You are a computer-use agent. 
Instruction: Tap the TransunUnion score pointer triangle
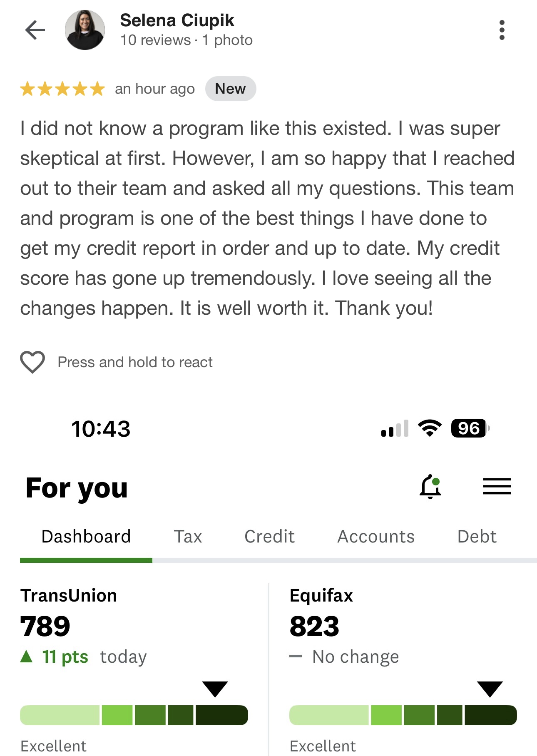pyautogui.click(x=215, y=689)
